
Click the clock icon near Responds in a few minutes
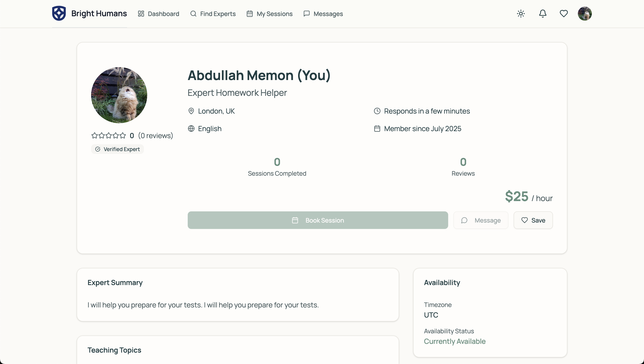[x=377, y=111]
